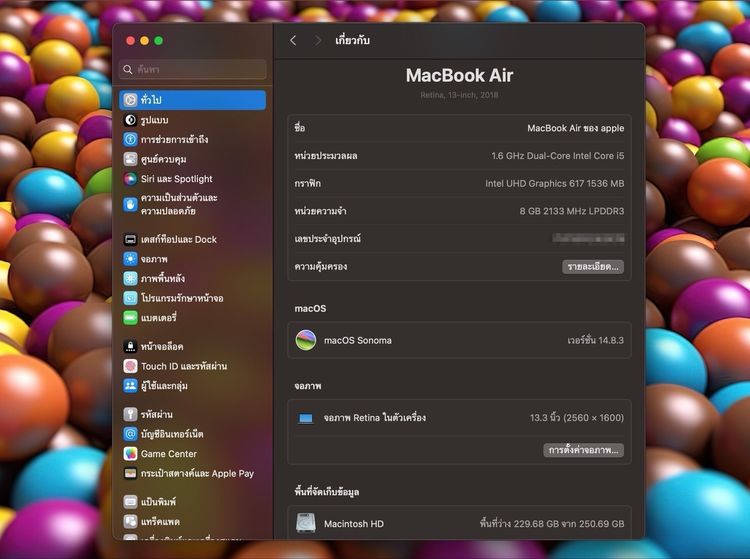Screen dimensions: 750x559
Task: Click the 13.3 นิ้ว (2560 × 1600) text
Action: [x=577, y=418]
